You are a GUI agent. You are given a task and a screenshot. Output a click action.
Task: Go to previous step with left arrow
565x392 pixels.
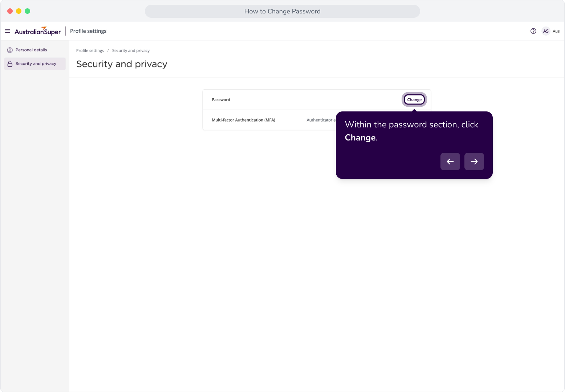pos(450,162)
